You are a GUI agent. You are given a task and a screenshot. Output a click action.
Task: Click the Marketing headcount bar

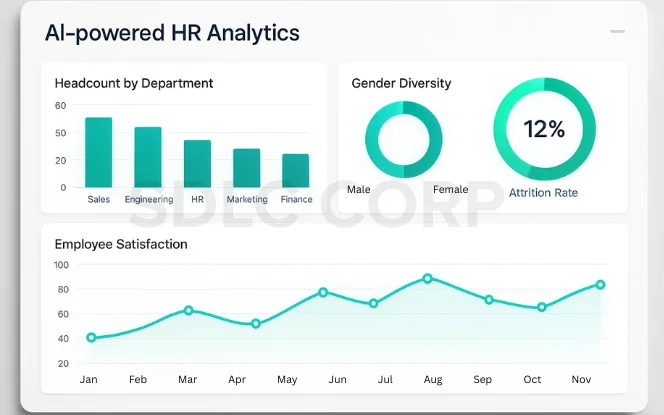[246, 168]
